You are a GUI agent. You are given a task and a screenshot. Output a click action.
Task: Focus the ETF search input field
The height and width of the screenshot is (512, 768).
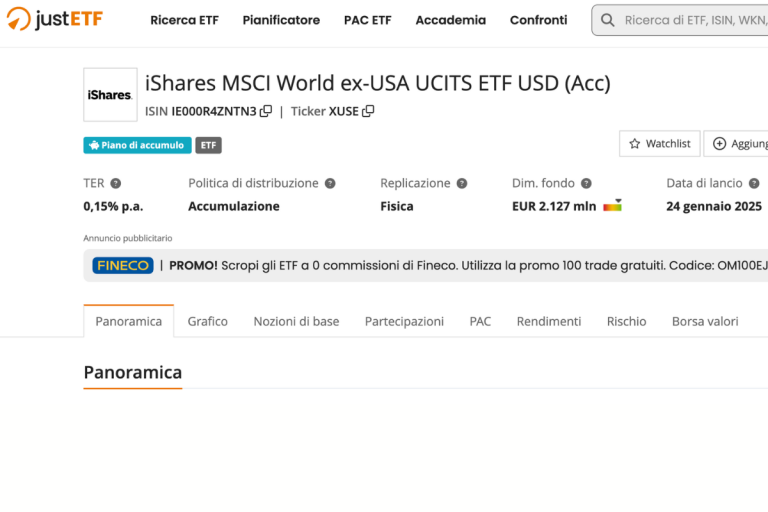pyautogui.click(x=696, y=20)
